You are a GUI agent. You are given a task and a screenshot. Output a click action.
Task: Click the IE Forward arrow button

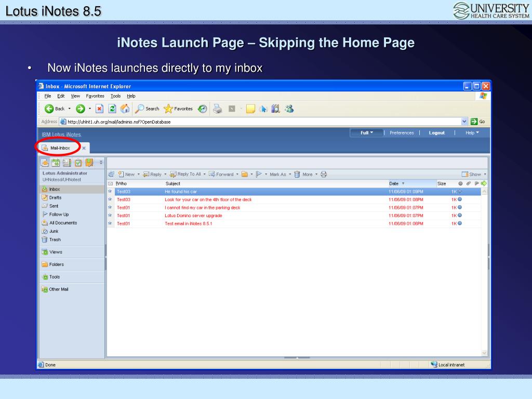[81, 109]
